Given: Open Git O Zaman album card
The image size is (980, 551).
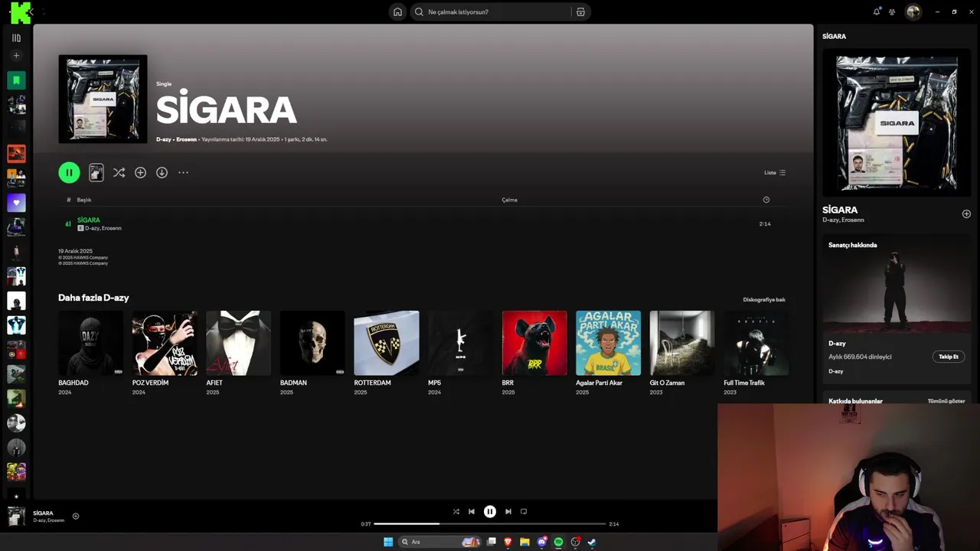Looking at the screenshot, I should [x=682, y=353].
